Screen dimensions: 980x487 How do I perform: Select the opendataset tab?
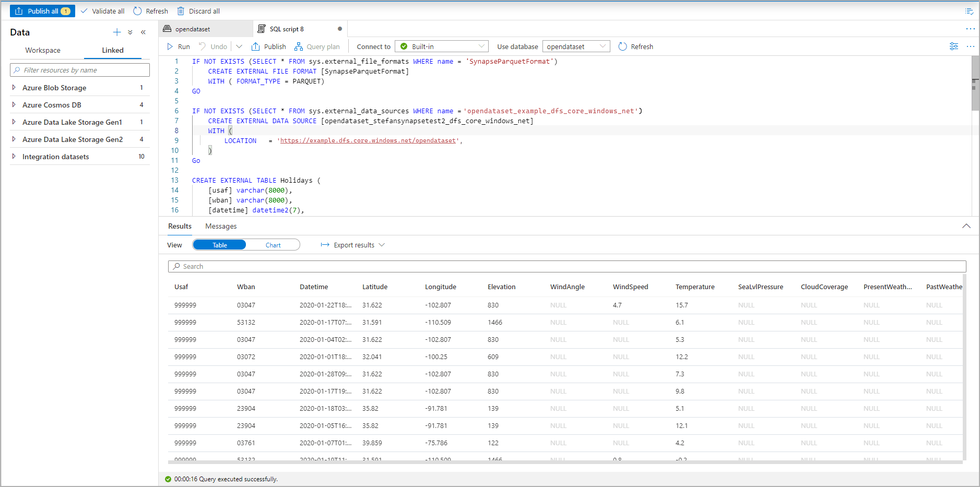(194, 29)
